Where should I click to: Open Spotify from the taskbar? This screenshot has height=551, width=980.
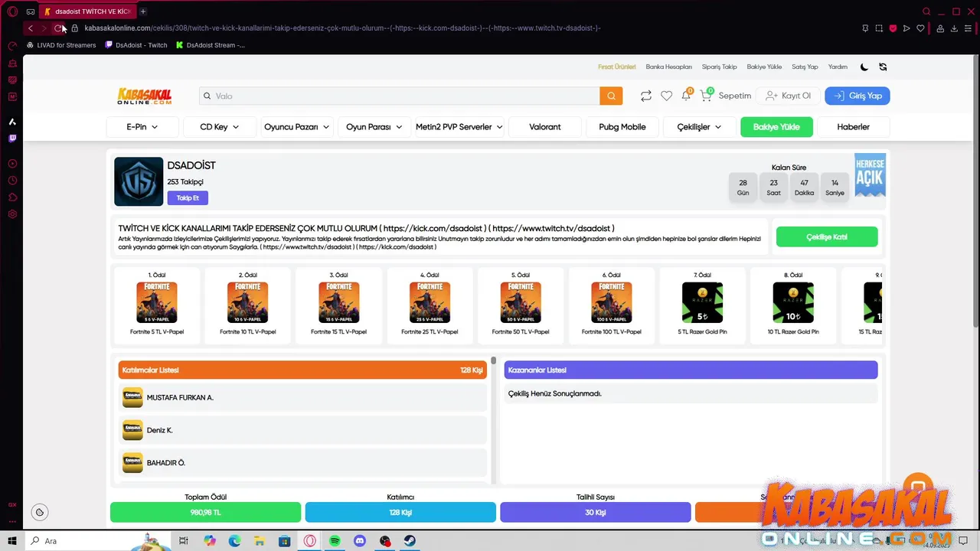pos(335,541)
